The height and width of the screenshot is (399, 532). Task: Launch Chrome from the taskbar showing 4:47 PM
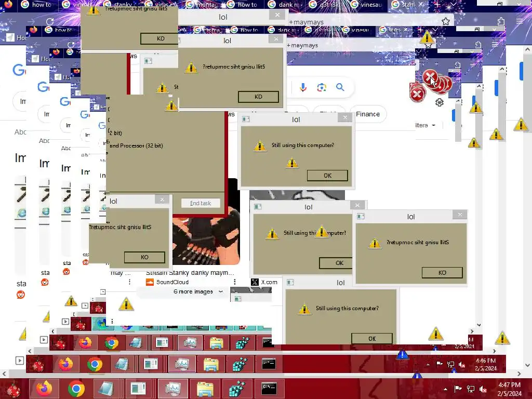coord(76,389)
